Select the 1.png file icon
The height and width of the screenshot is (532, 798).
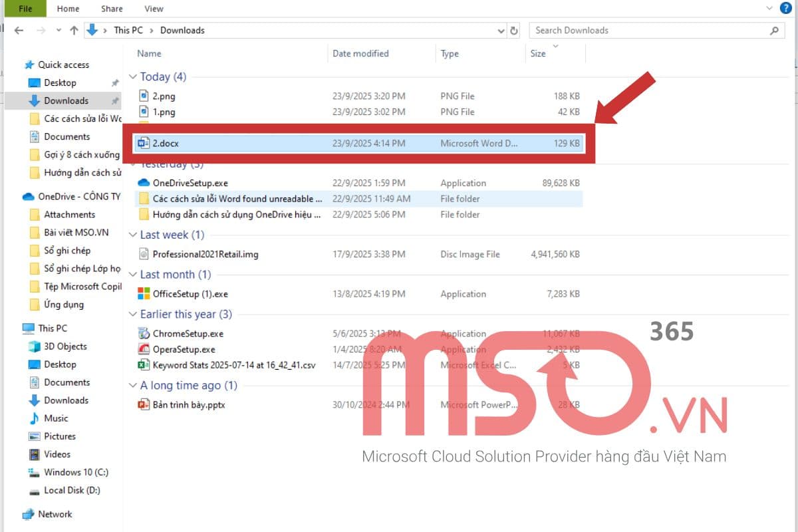pyautogui.click(x=144, y=112)
